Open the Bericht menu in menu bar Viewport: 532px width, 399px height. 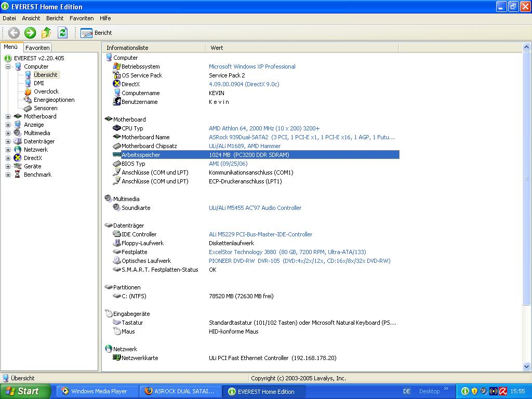(x=55, y=18)
